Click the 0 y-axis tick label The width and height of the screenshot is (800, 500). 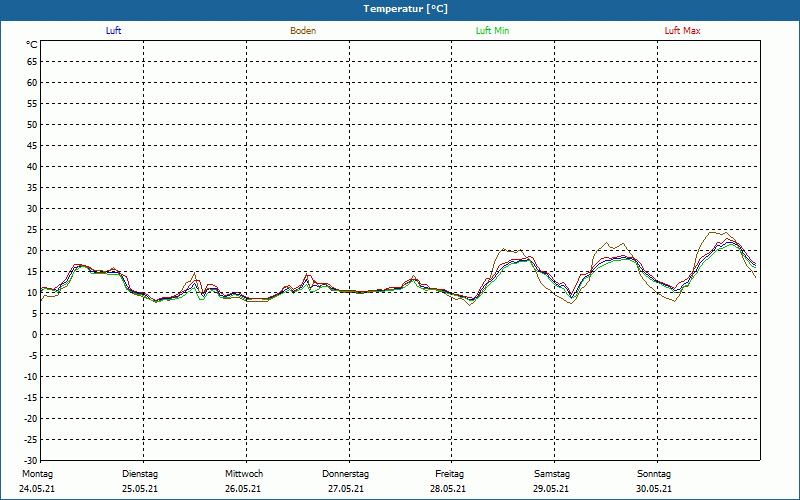(x=35, y=335)
